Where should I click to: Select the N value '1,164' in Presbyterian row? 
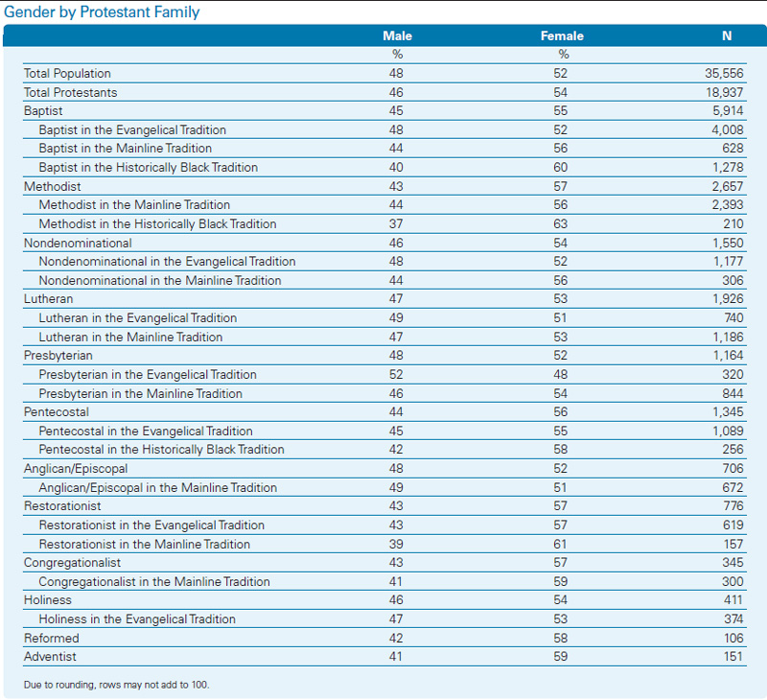tap(728, 355)
